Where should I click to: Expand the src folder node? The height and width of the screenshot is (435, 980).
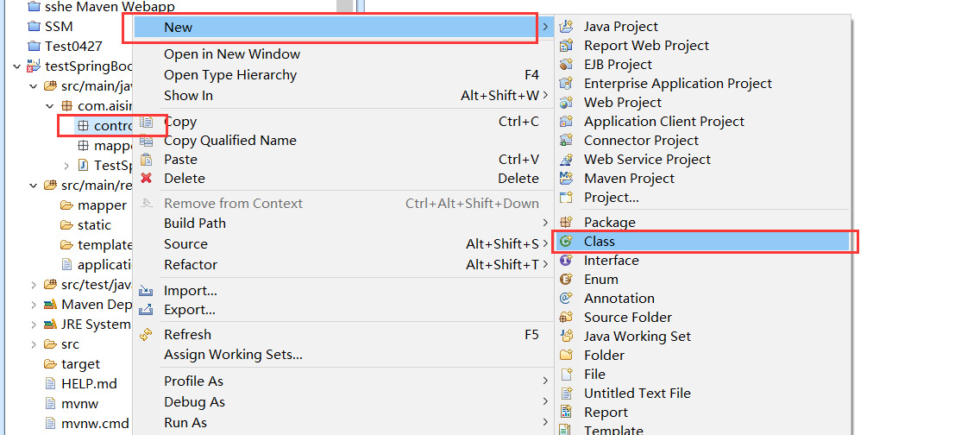click(33, 344)
